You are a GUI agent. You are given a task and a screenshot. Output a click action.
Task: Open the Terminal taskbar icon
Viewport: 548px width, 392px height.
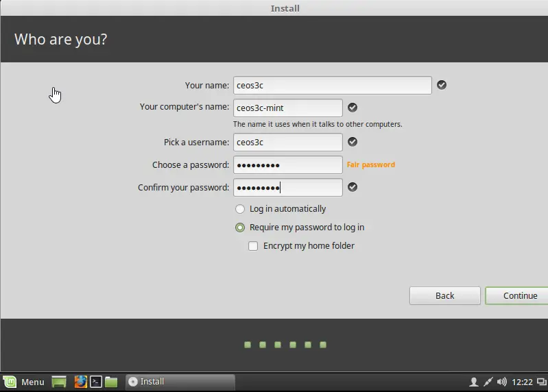(96, 382)
